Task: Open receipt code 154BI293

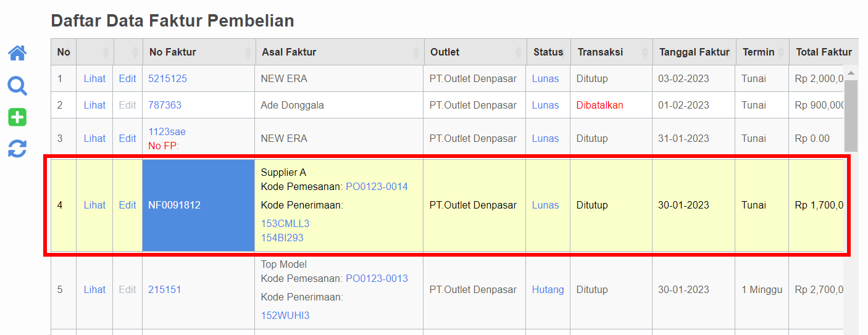Action: (282, 238)
